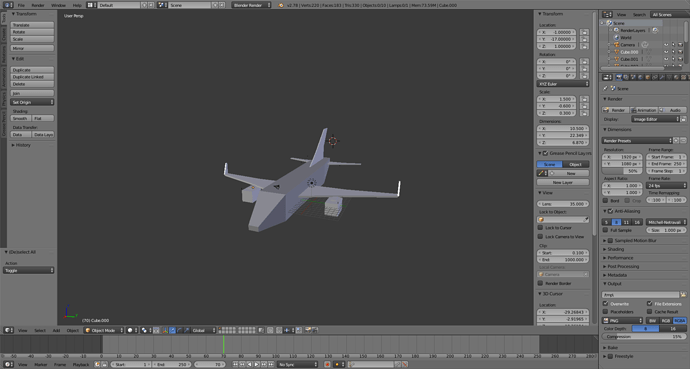This screenshot has height=369, width=690.
Task: Open the Help menu
Action: (x=77, y=5)
